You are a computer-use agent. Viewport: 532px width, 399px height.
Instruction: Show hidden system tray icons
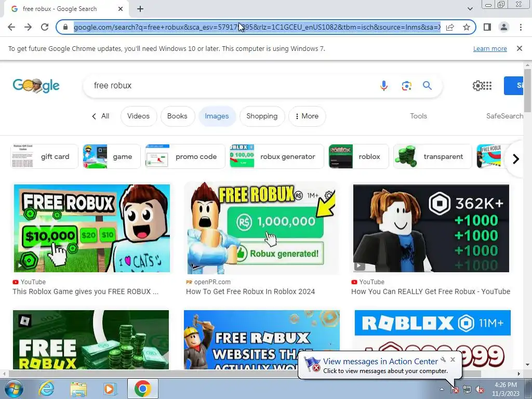[442, 389]
